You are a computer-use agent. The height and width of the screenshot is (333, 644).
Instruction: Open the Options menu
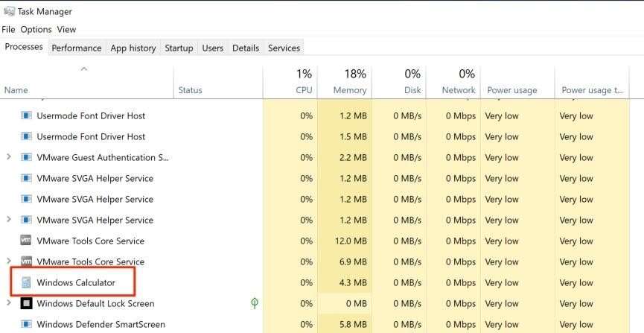coord(36,29)
